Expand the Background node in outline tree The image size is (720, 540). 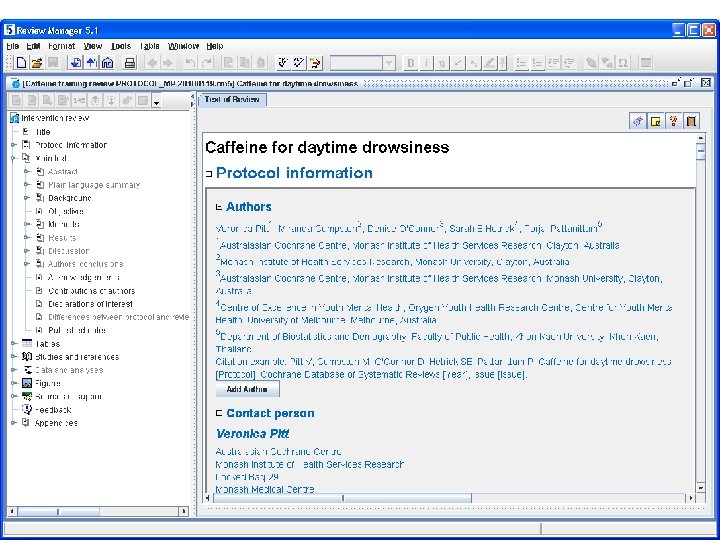tap(27, 198)
